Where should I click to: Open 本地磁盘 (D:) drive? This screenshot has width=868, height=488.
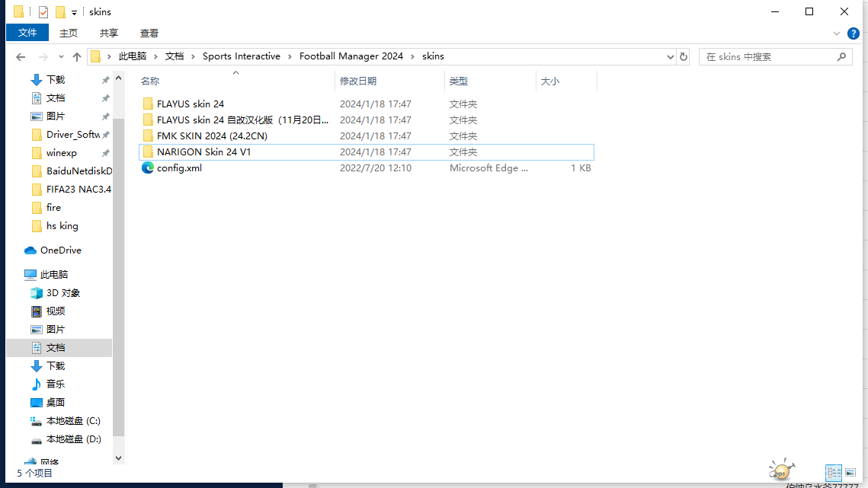pyautogui.click(x=73, y=439)
